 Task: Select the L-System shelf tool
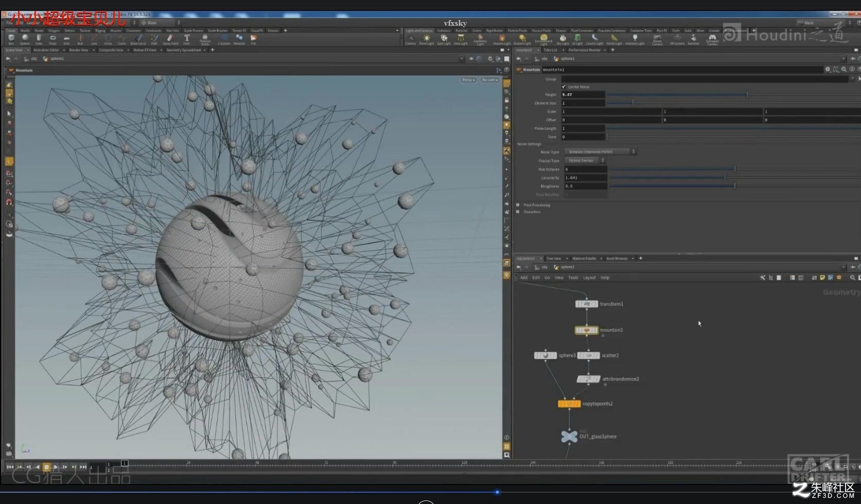point(224,40)
